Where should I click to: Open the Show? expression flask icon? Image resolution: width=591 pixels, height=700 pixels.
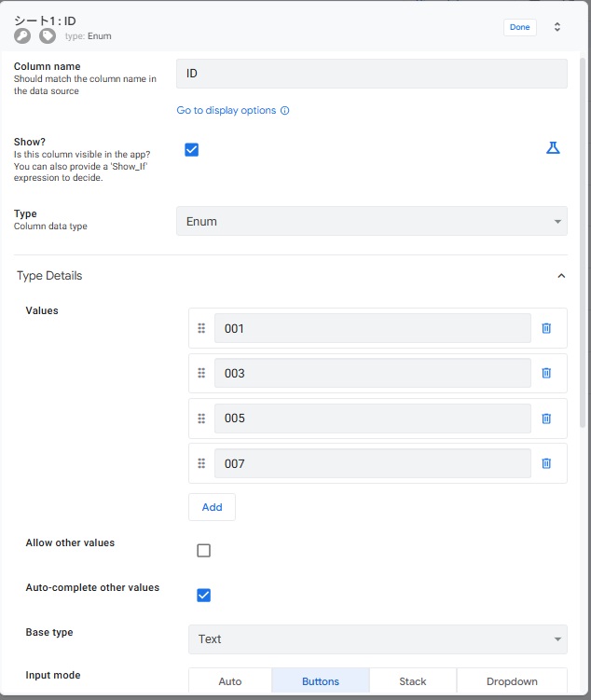(x=553, y=148)
